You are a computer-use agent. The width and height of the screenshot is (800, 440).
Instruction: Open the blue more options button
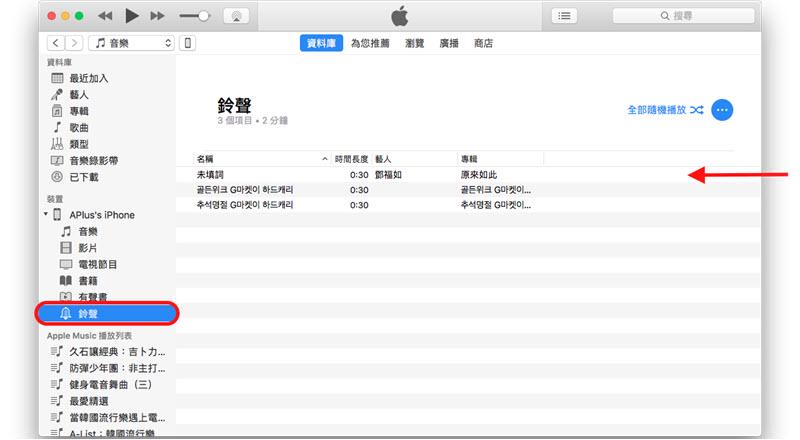tap(722, 110)
